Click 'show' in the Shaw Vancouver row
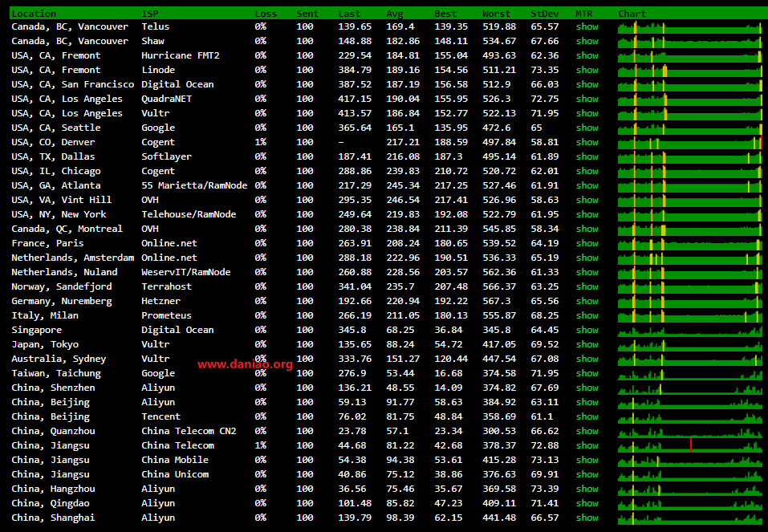 click(587, 41)
